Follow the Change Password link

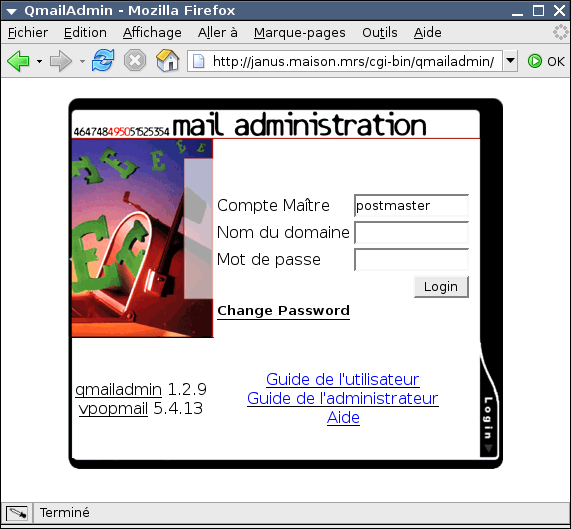(x=283, y=311)
